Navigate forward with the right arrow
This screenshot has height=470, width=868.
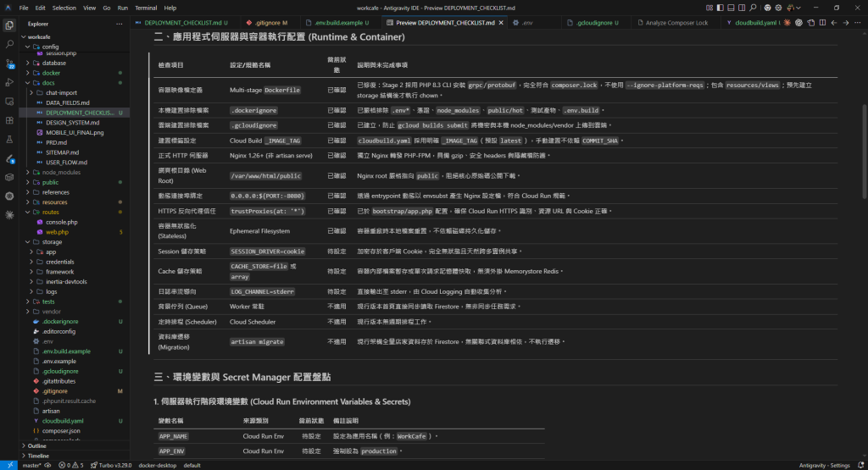tap(846, 23)
